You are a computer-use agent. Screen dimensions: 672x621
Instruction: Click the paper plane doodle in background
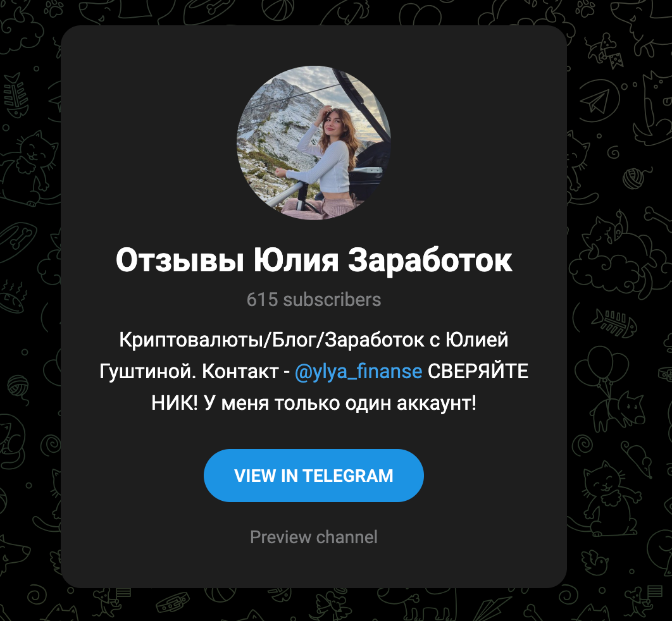click(x=597, y=101)
